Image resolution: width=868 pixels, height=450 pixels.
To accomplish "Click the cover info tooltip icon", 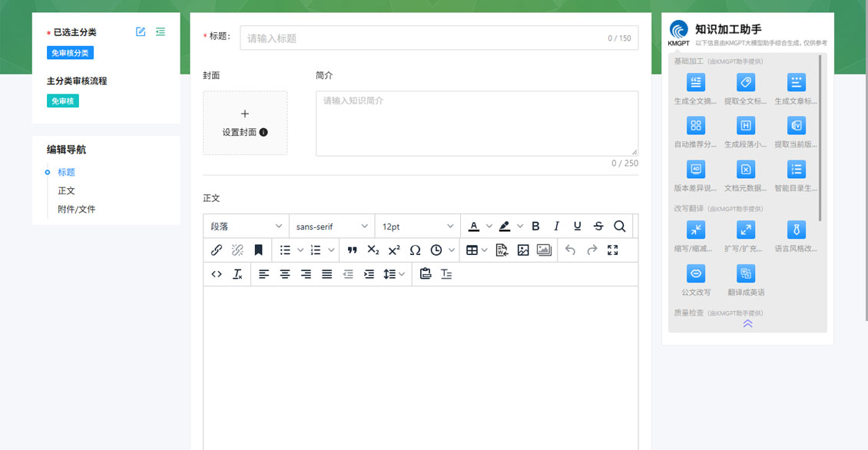I will point(263,132).
